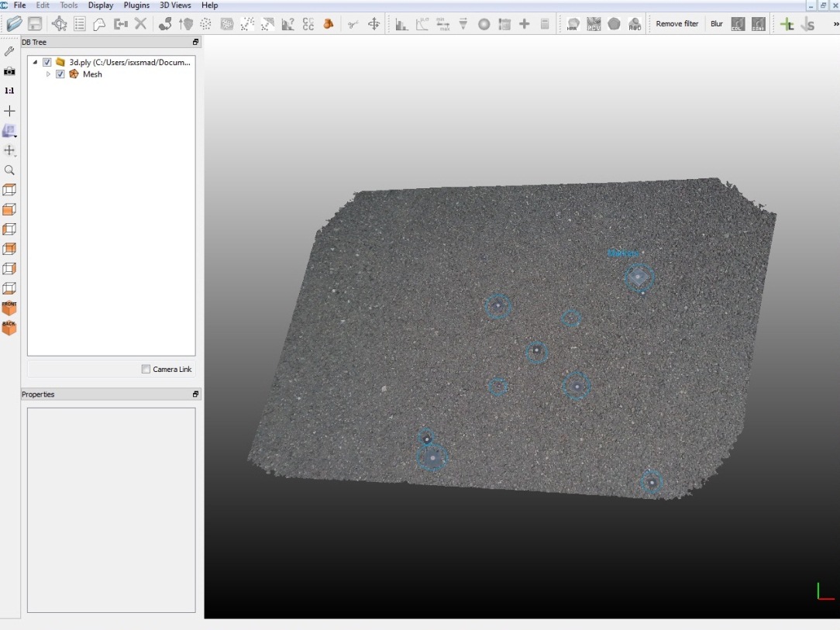Switch to the FRONT isometric view cube
The image size is (840, 630).
(9, 308)
